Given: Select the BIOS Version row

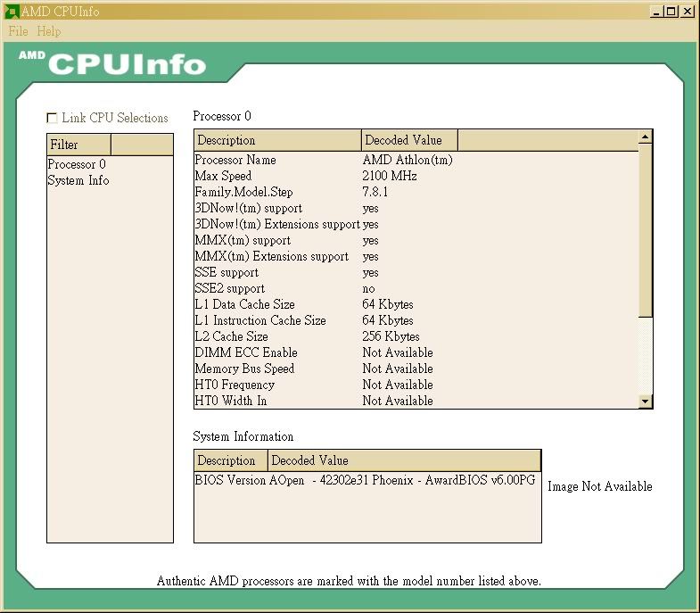Looking at the screenshot, I should pyautogui.click(x=368, y=480).
